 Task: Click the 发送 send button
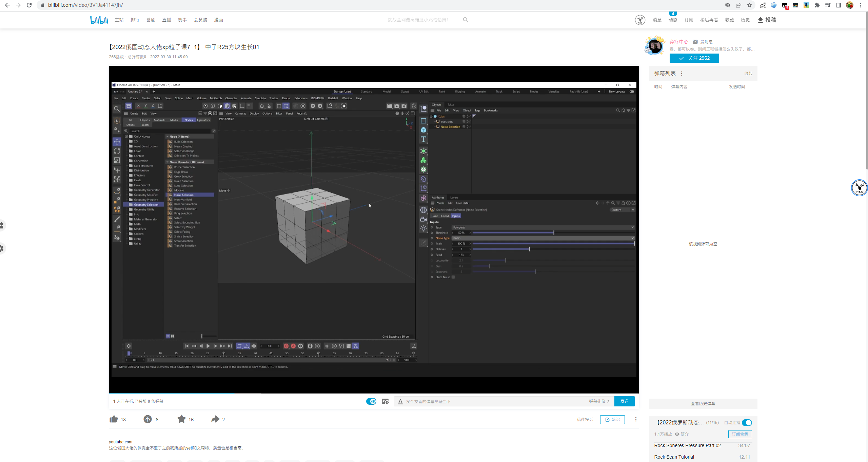point(624,401)
